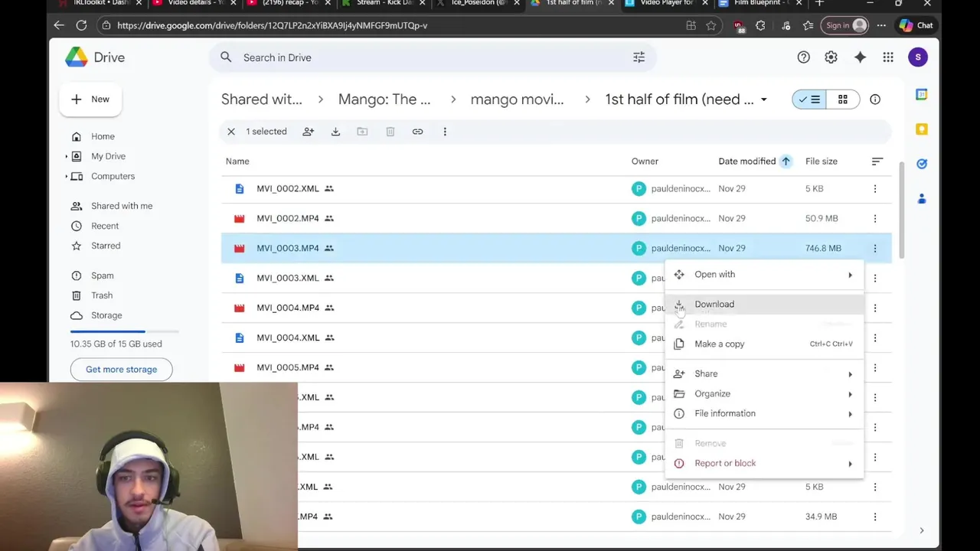Expand Organize submenu
This screenshot has height=551, width=980.
(850, 394)
